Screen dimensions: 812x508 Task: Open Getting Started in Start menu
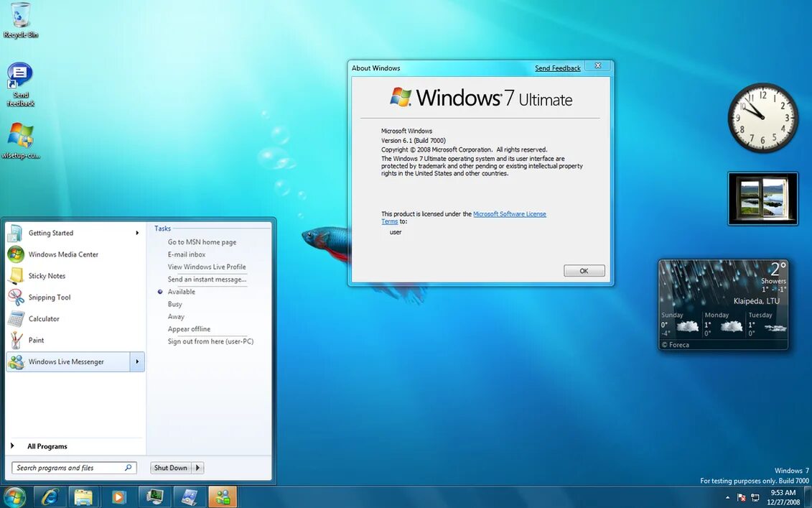[75, 233]
